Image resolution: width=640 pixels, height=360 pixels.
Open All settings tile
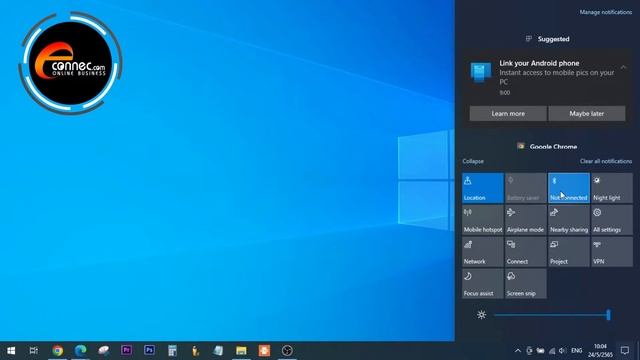[x=611, y=220]
